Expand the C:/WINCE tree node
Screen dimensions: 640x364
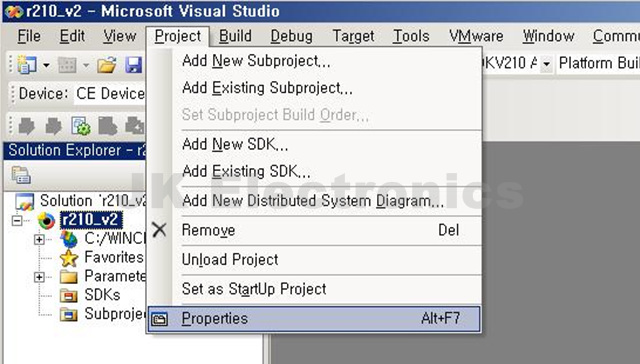39,239
